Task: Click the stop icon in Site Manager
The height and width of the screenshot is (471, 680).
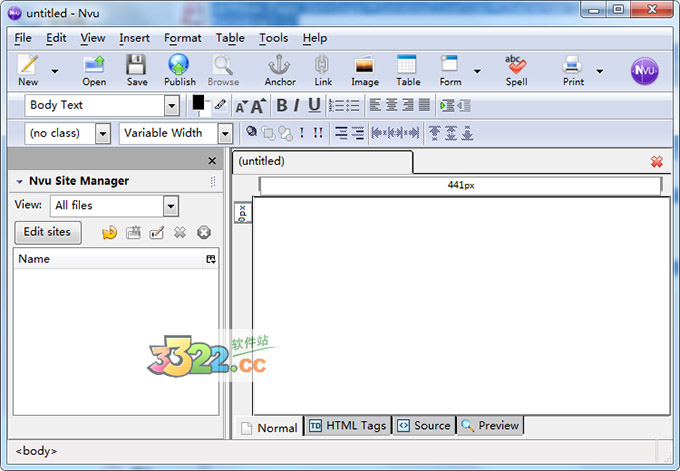Action: (204, 233)
